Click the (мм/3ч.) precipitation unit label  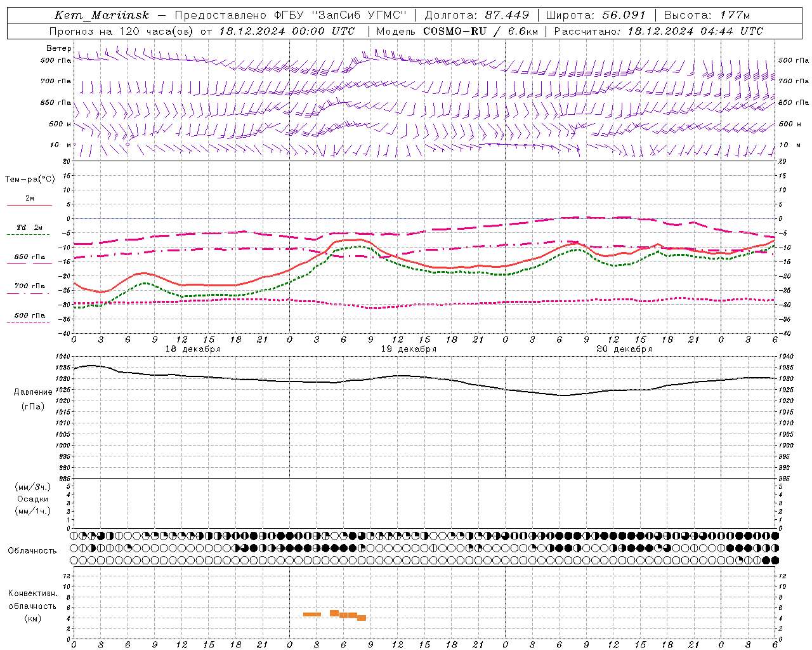tap(33, 487)
